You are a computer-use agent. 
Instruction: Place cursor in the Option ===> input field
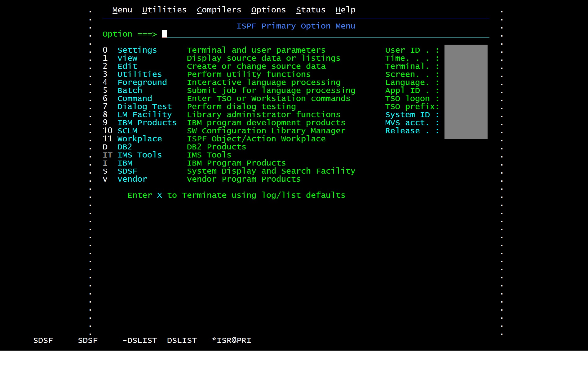[x=325, y=34]
